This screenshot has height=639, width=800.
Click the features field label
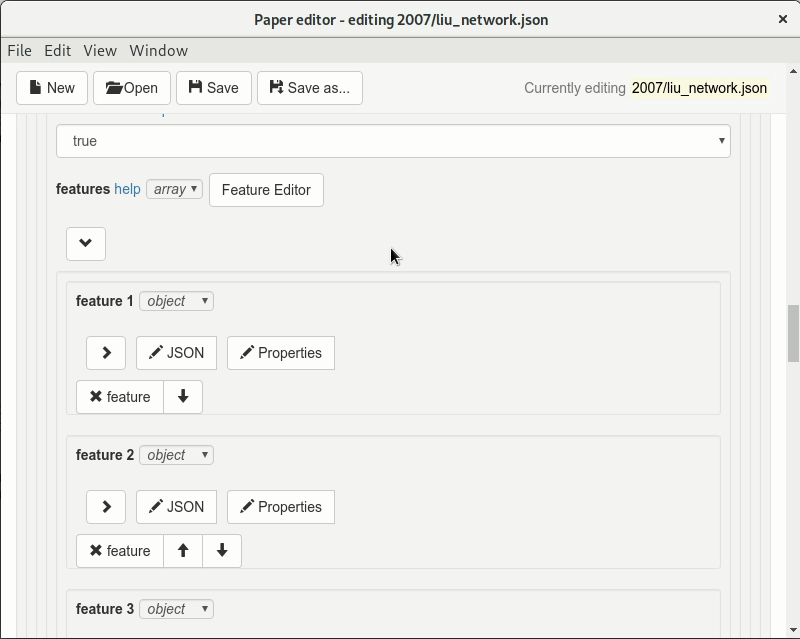pos(83,189)
